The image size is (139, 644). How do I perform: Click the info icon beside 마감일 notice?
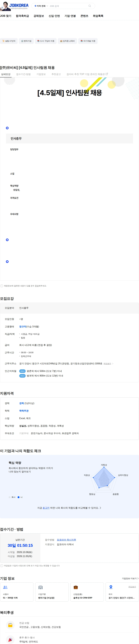point(2,566)
